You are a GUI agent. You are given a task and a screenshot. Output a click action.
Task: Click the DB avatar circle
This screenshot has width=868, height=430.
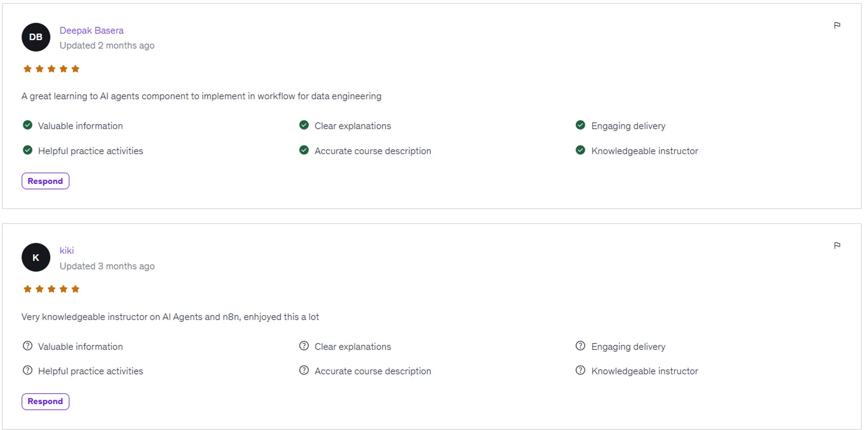36,37
